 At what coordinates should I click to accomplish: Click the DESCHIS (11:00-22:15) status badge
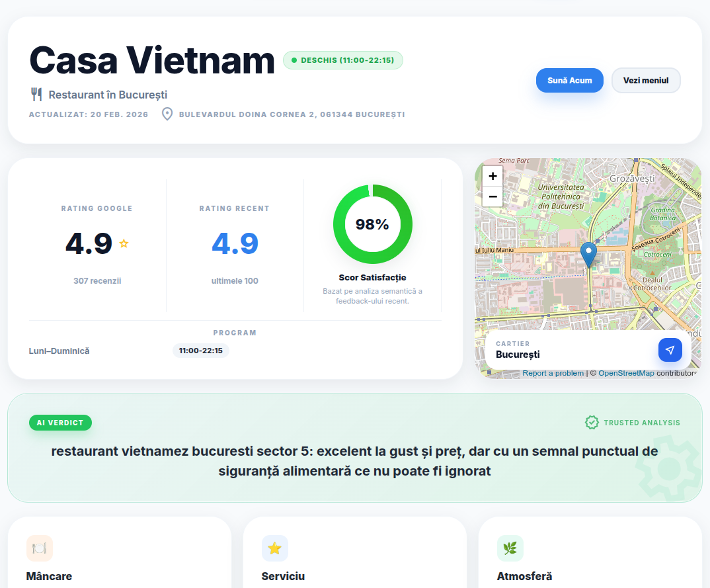[x=343, y=60]
